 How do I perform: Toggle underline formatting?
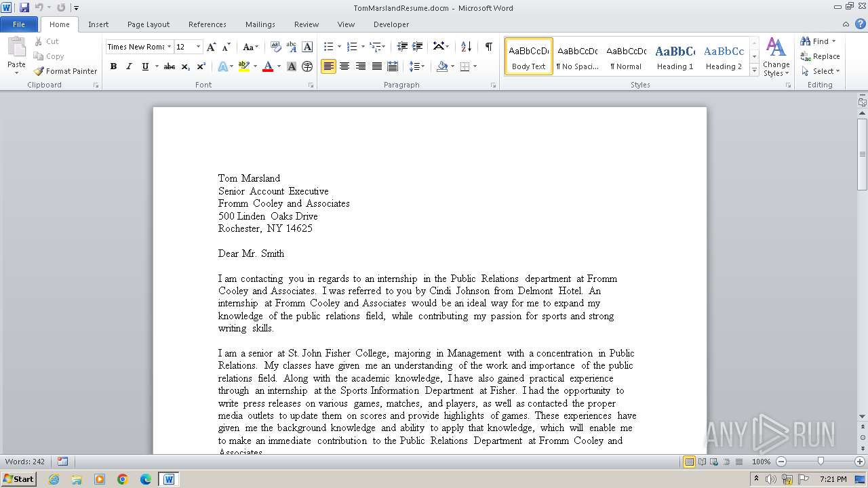[145, 66]
